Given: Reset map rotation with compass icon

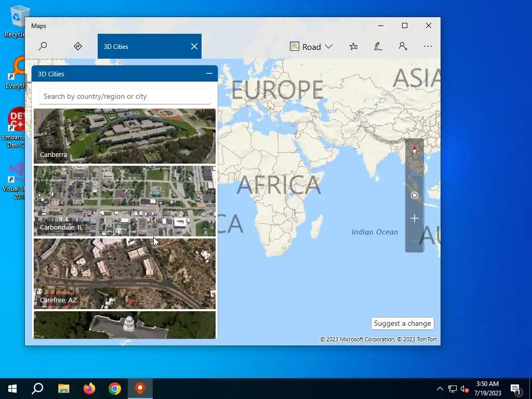Looking at the screenshot, I should pos(414,149).
